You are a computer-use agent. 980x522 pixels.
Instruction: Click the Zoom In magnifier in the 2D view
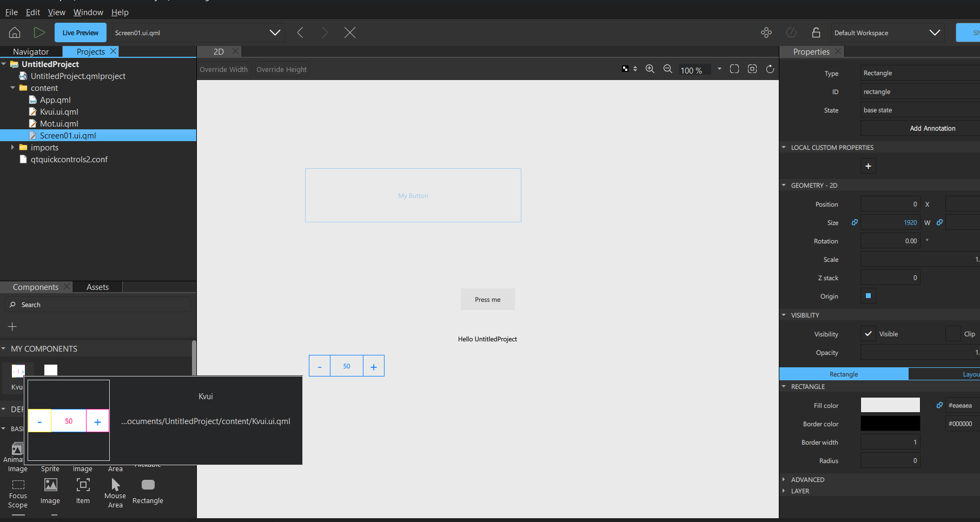point(650,69)
